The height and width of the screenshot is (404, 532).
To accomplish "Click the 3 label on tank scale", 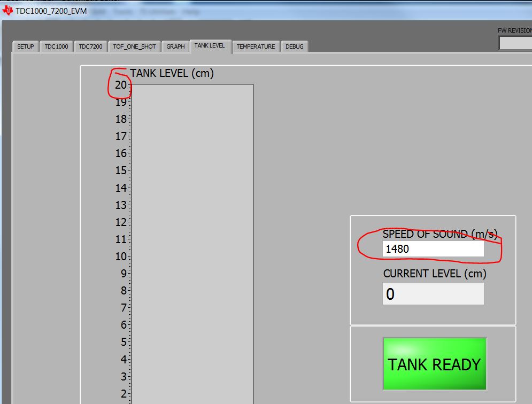I will 124,377.
